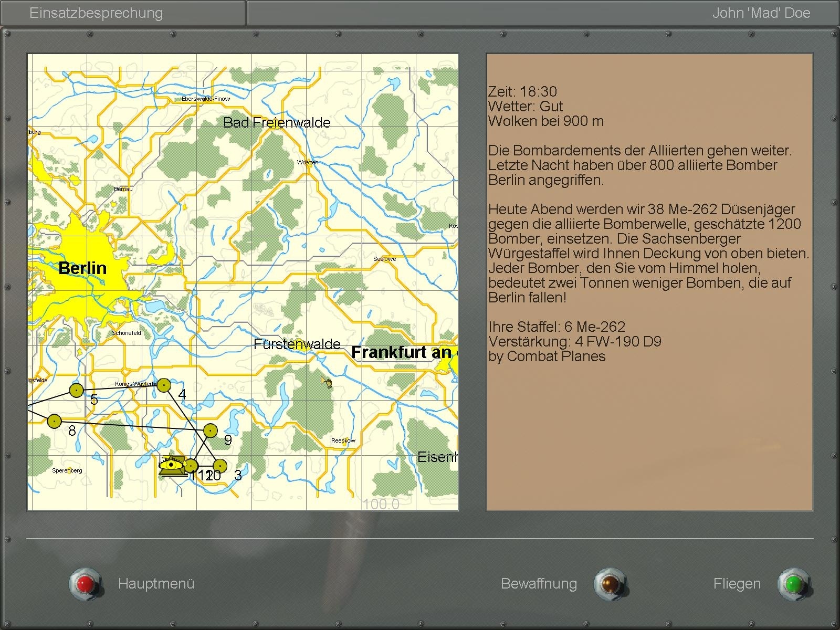Select waypoint 4 circle near Königs Wusterhausen
This screenshot has width=840, height=630.
tap(164, 385)
